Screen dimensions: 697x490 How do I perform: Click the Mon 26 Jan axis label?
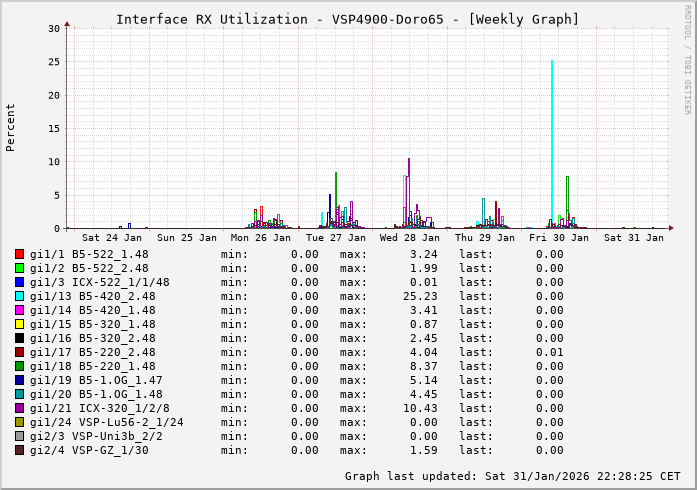point(261,238)
